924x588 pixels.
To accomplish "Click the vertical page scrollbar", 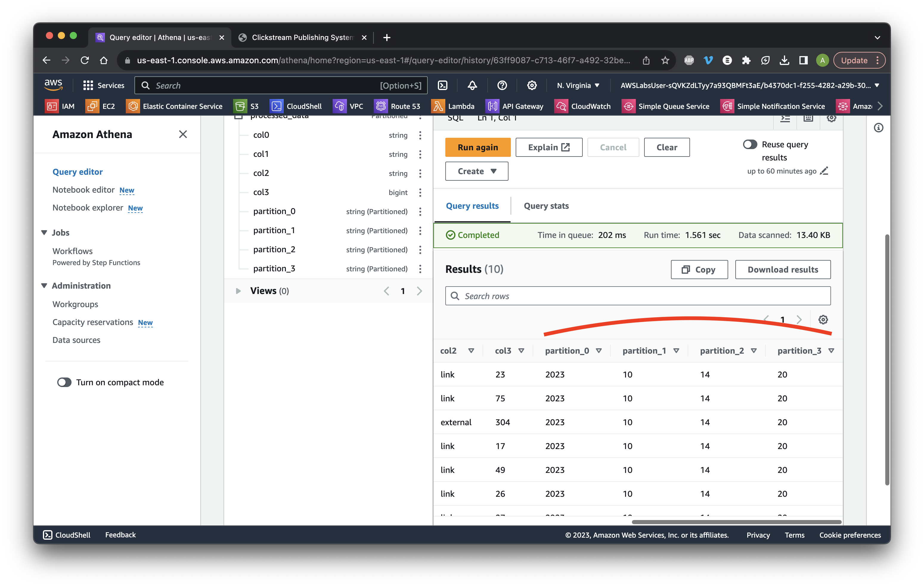I will [887, 359].
